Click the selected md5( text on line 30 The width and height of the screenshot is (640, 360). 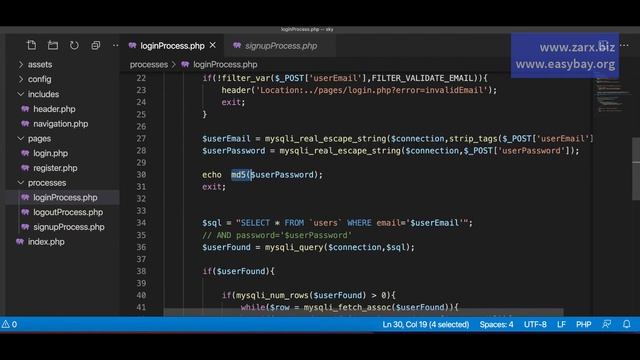(x=241, y=175)
